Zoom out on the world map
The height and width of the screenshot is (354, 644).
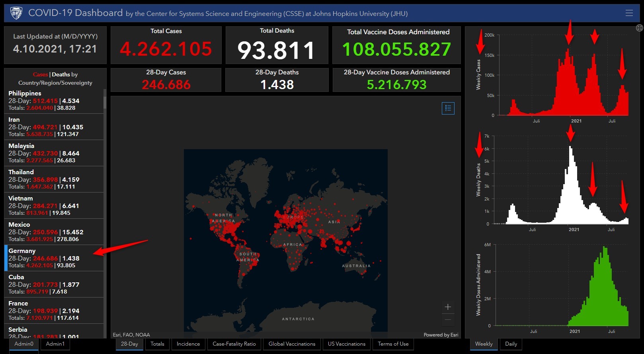448,319
